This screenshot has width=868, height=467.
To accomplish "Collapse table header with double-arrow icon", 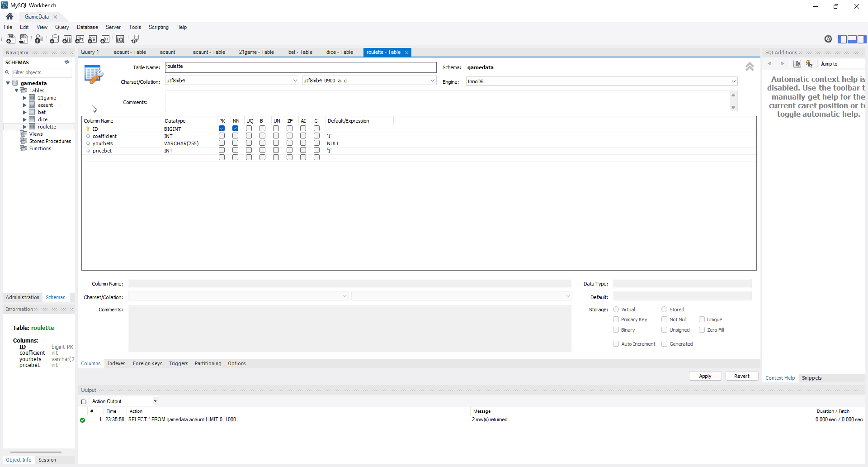I will pyautogui.click(x=750, y=67).
